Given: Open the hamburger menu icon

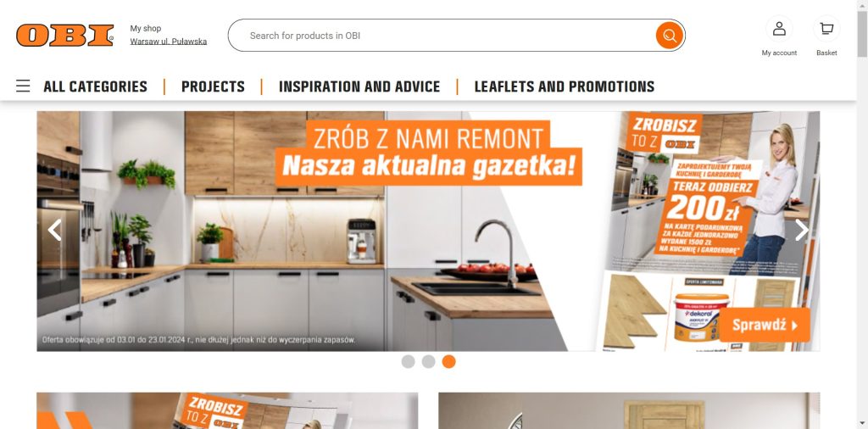Looking at the screenshot, I should [x=23, y=86].
